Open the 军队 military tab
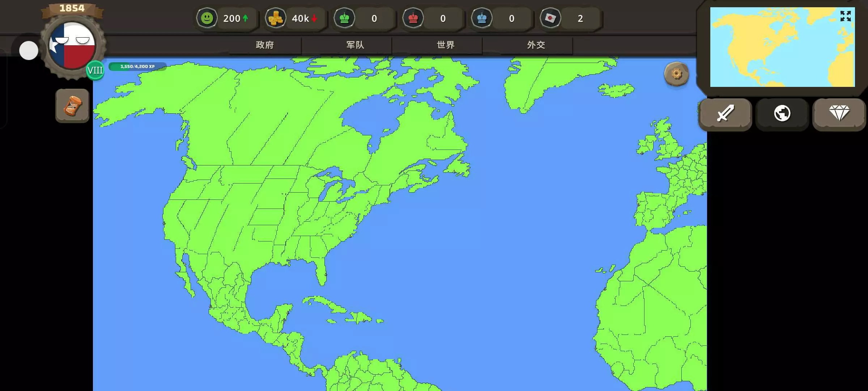 point(355,45)
